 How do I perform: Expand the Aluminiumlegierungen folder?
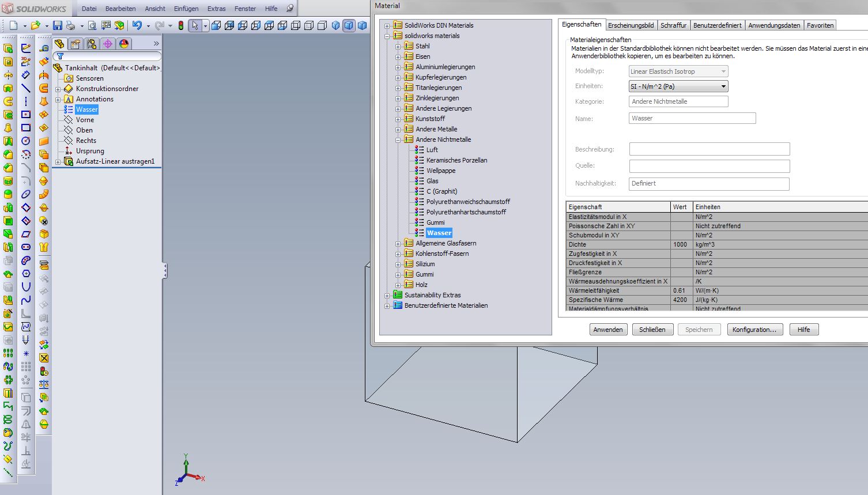click(x=398, y=67)
